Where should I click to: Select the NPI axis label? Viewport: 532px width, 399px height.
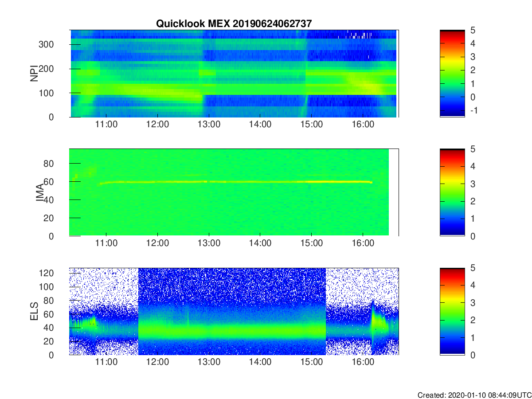(x=34, y=74)
